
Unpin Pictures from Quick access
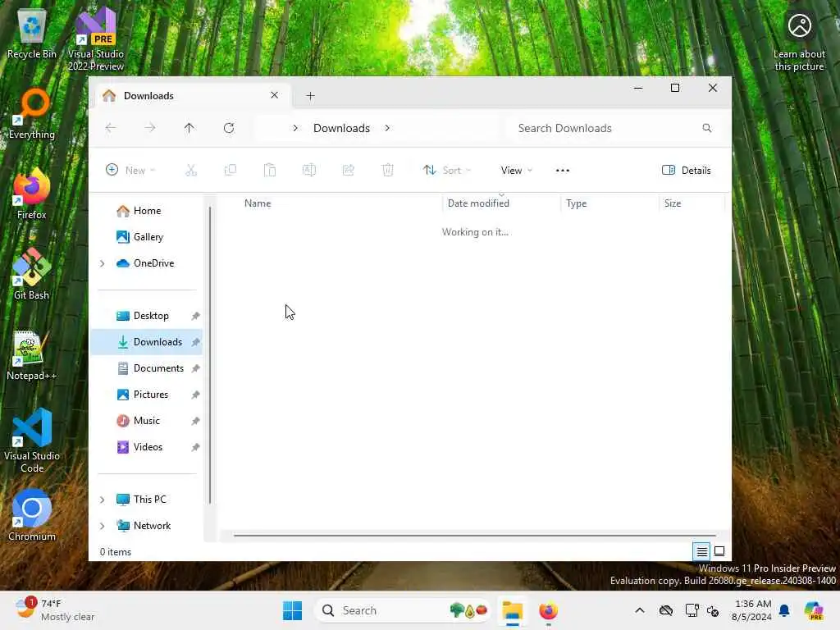click(195, 395)
